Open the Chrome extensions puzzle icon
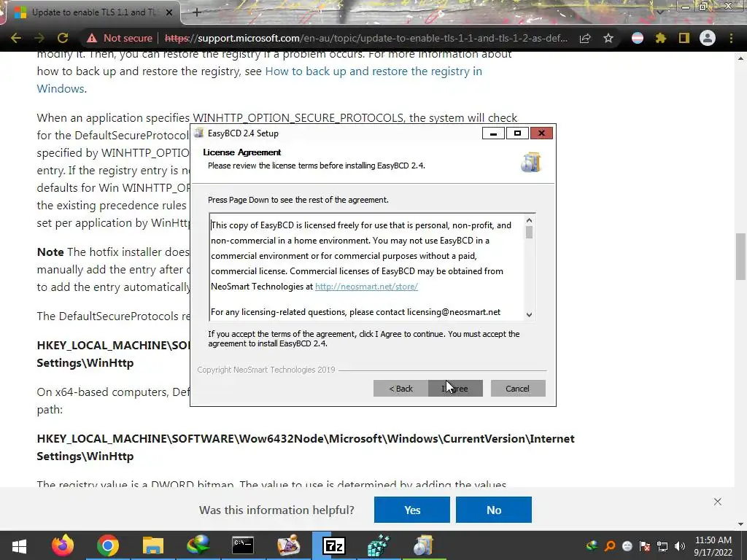 click(660, 38)
